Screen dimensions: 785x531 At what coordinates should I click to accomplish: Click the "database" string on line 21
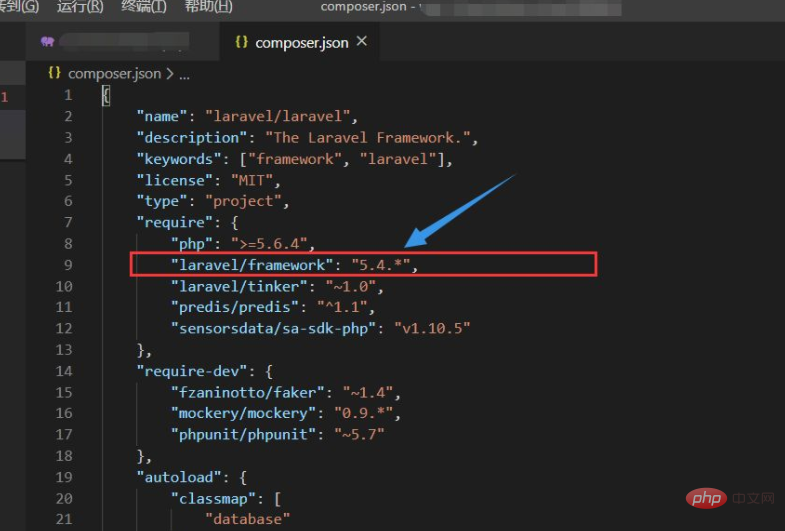tap(247, 519)
